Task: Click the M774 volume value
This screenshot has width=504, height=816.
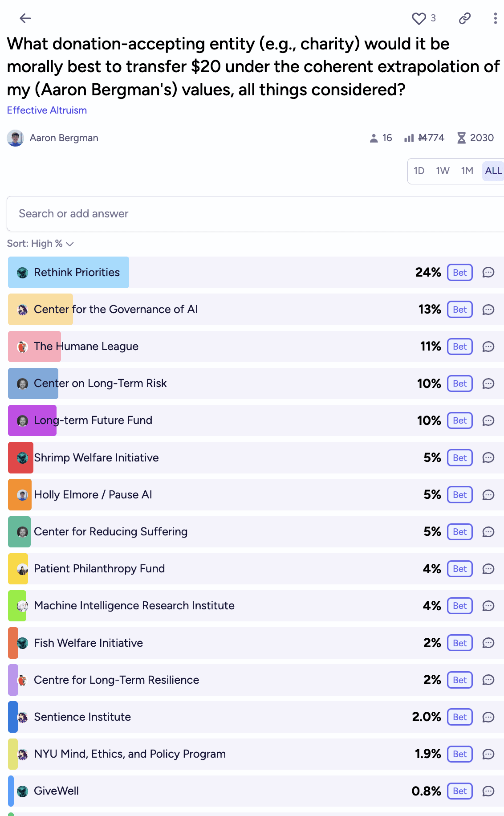Action: point(431,138)
